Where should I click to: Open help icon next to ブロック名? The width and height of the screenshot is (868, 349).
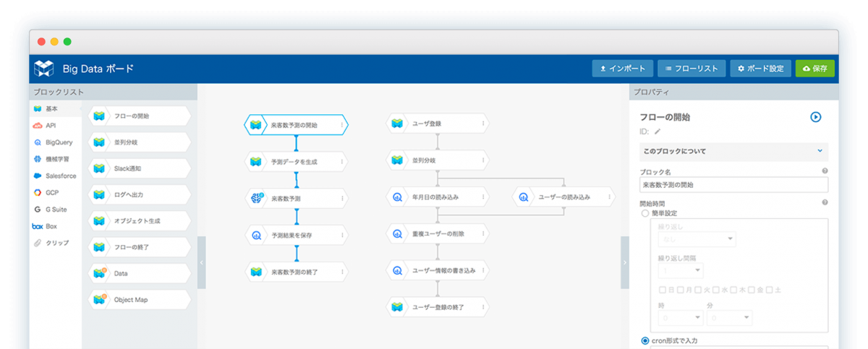click(x=825, y=171)
